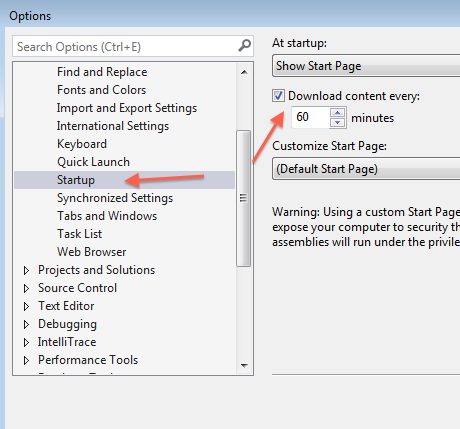Select Source Control label
460x429 pixels.
pyautogui.click(x=77, y=288)
